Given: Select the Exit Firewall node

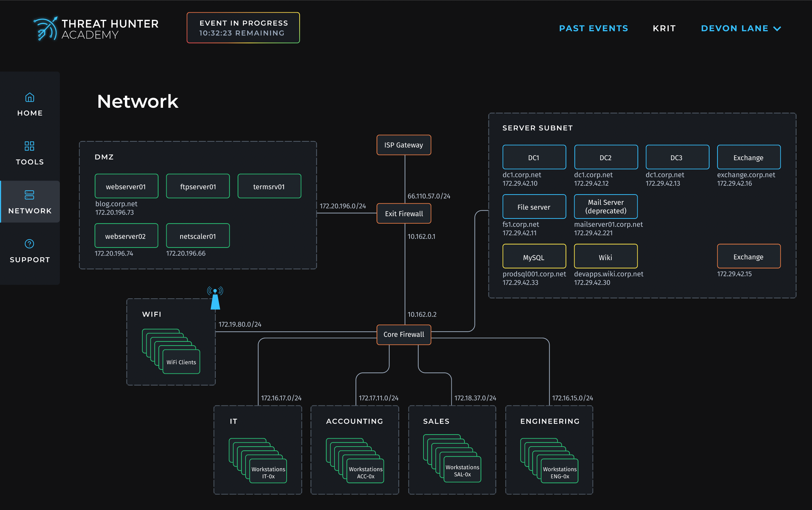Looking at the screenshot, I should click(x=404, y=214).
